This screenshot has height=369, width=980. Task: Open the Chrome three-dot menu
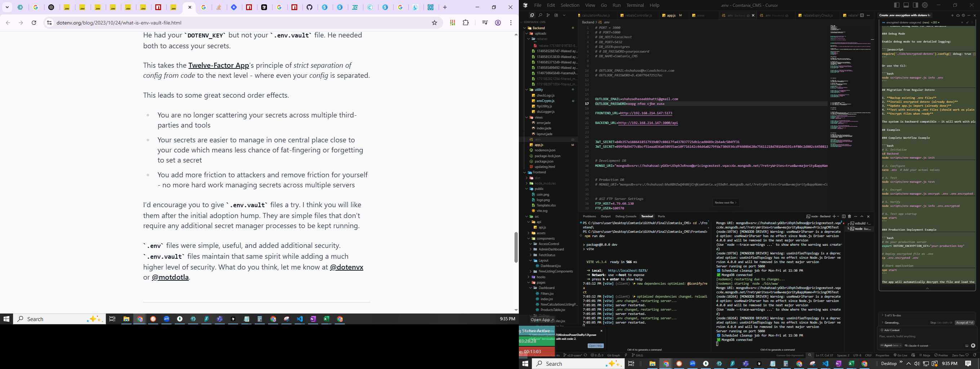pos(511,23)
